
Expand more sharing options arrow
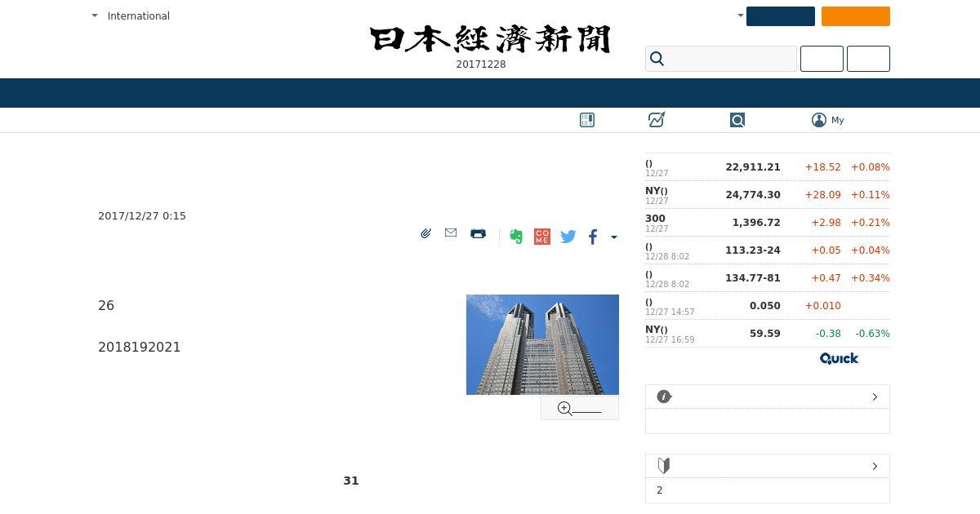click(x=614, y=237)
